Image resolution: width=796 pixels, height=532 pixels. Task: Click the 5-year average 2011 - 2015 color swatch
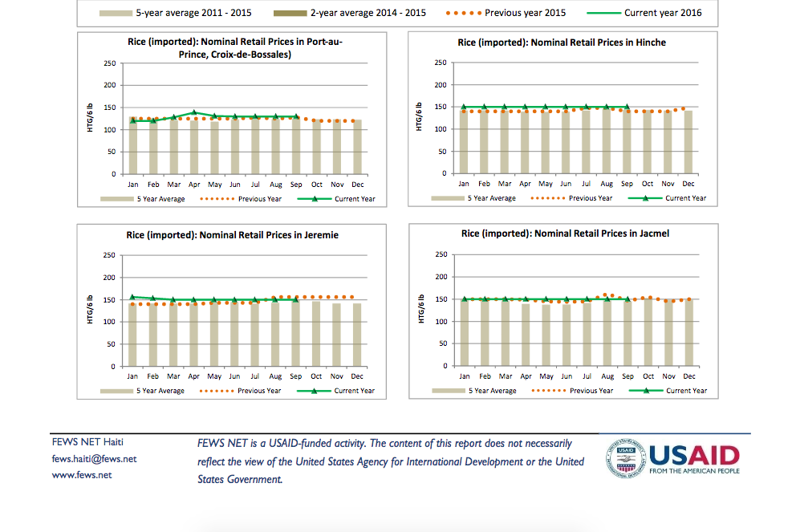116,14
